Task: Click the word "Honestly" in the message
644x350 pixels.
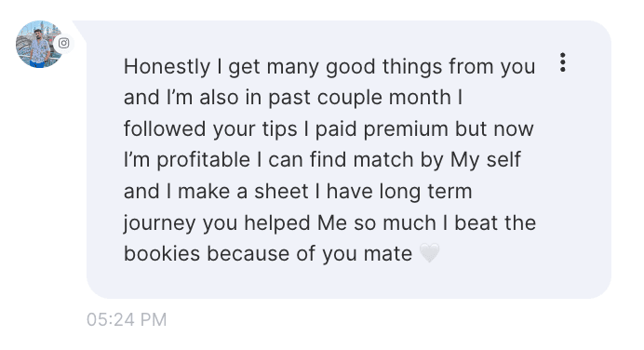Action: click(168, 67)
